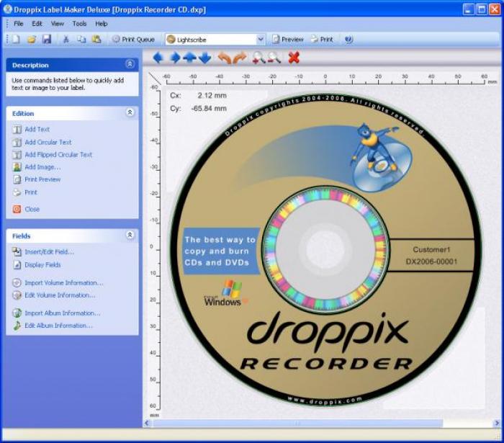504x443 pixels.
Task: Move object down with blue arrow
Action: [205, 58]
